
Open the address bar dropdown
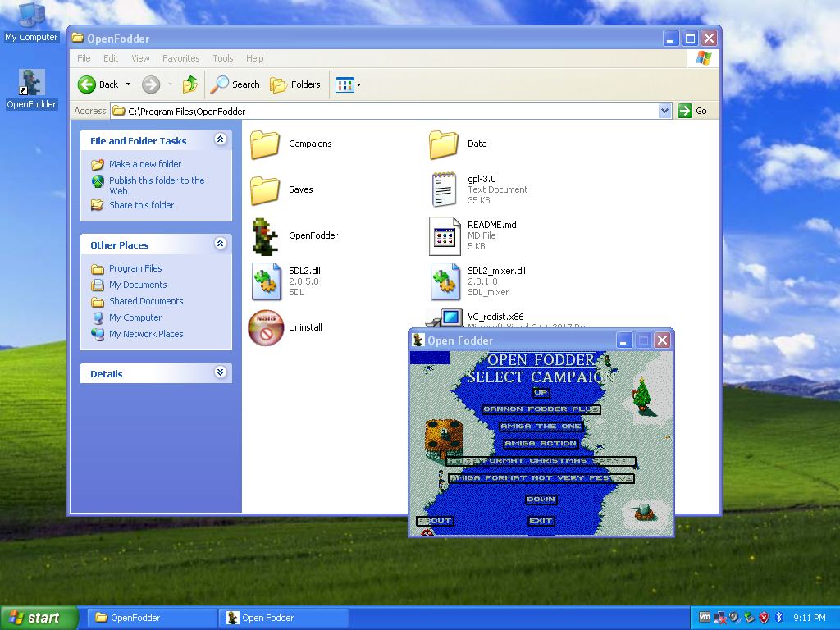[665, 110]
